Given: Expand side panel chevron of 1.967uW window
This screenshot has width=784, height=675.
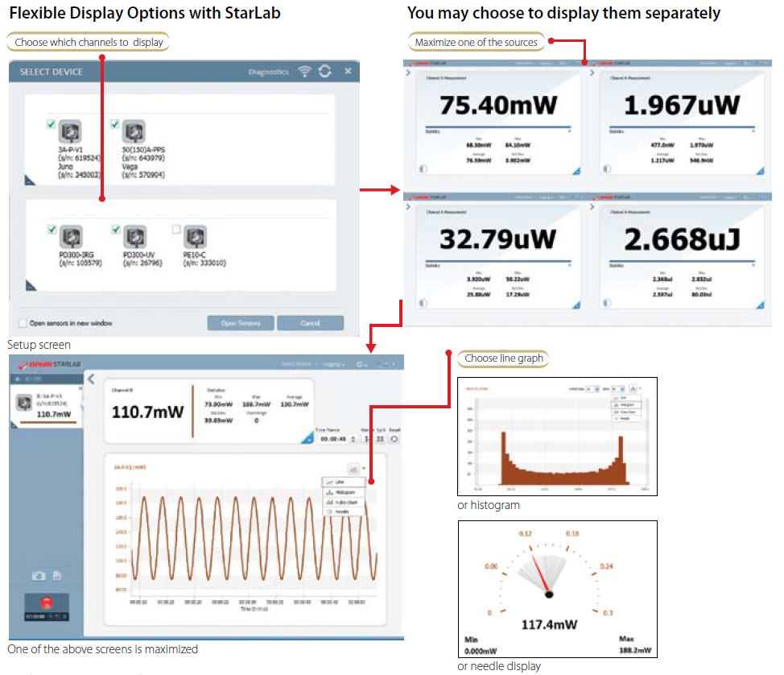Looking at the screenshot, I should pyautogui.click(x=592, y=73).
